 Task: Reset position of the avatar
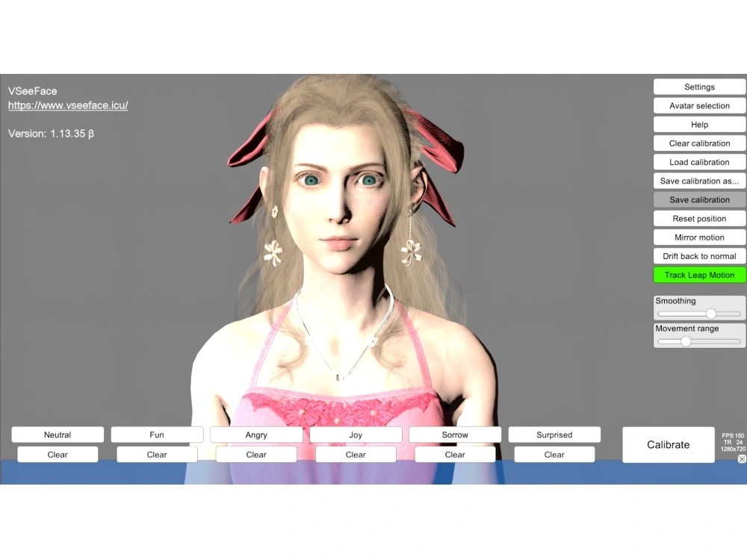pos(699,219)
